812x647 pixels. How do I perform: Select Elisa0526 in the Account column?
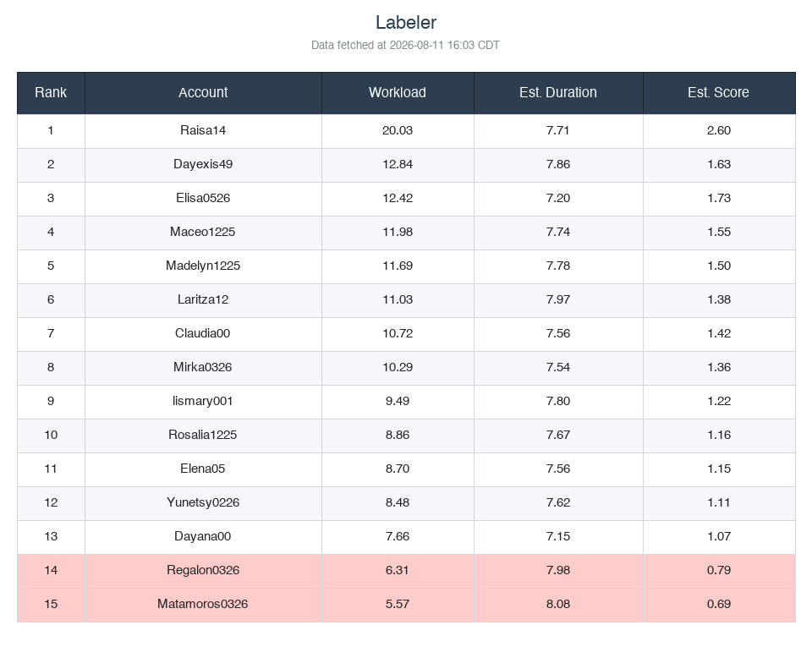pos(203,198)
